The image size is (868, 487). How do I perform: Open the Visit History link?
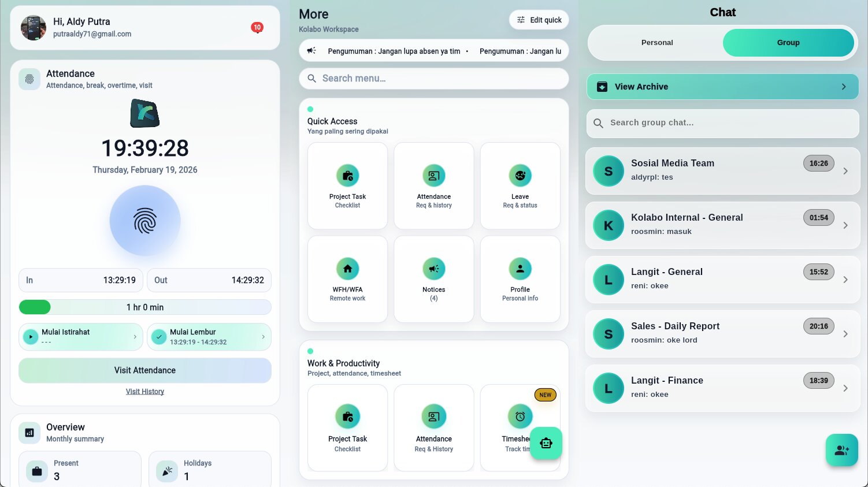click(x=145, y=392)
